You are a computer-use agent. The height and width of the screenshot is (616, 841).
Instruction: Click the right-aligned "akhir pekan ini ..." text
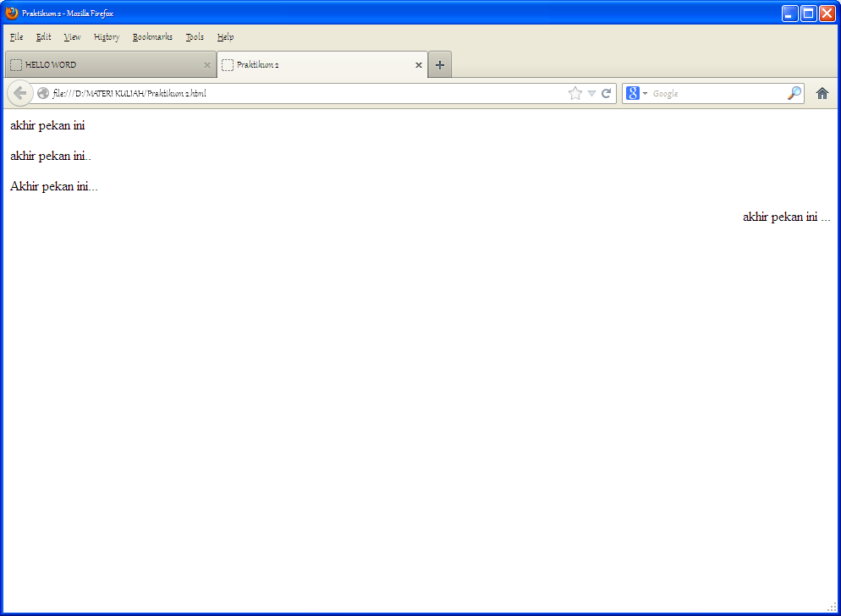coord(786,217)
